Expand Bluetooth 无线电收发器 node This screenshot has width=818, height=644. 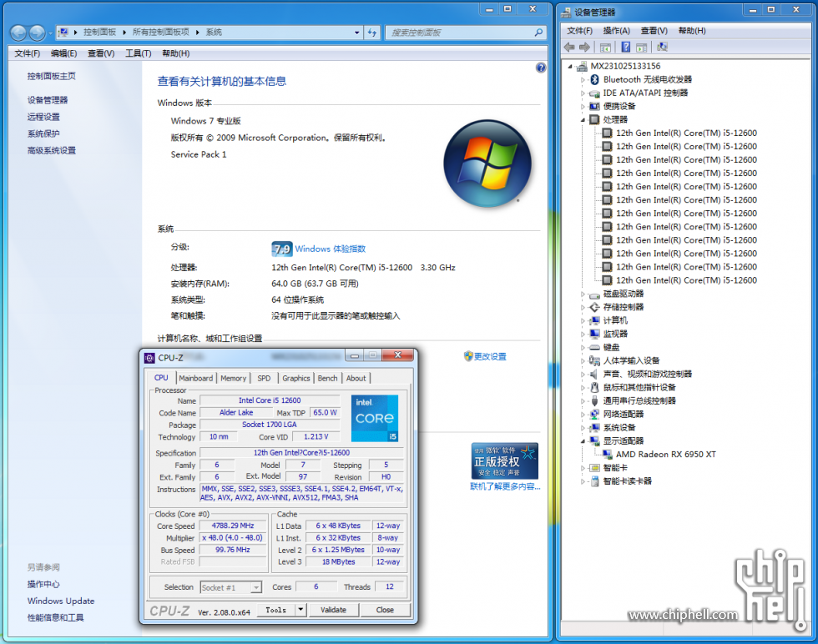pos(583,80)
